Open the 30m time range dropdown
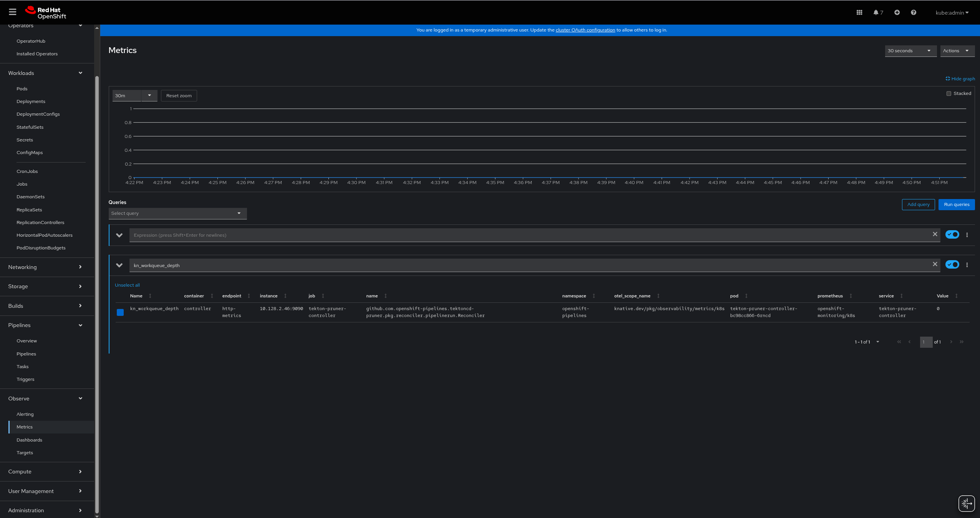Image resolution: width=980 pixels, height=518 pixels. [x=134, y=96]
